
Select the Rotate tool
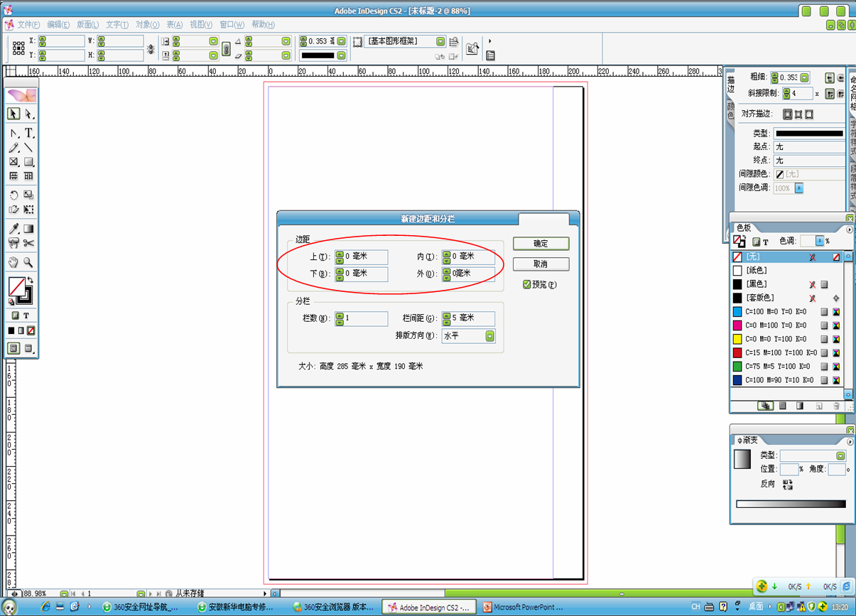(13, 195)
